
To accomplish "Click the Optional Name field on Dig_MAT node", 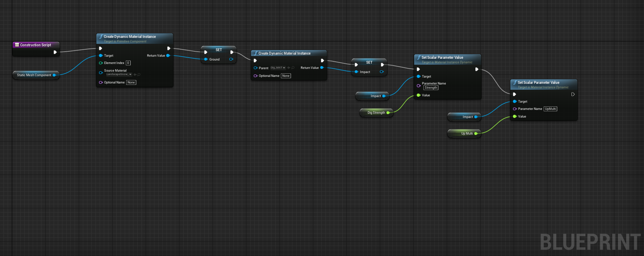I will click(x=286, y=76).
